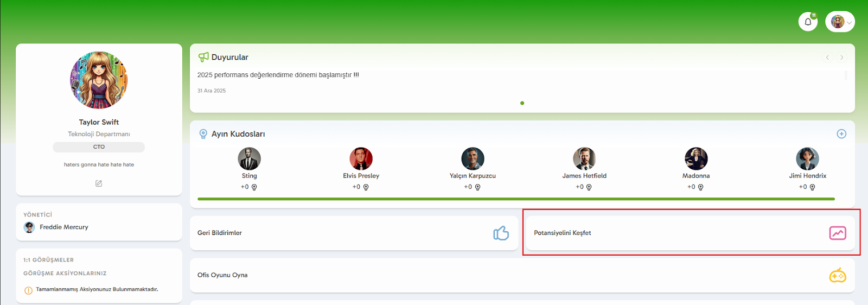Go to next announcement arrow

[x=841, y=58]
